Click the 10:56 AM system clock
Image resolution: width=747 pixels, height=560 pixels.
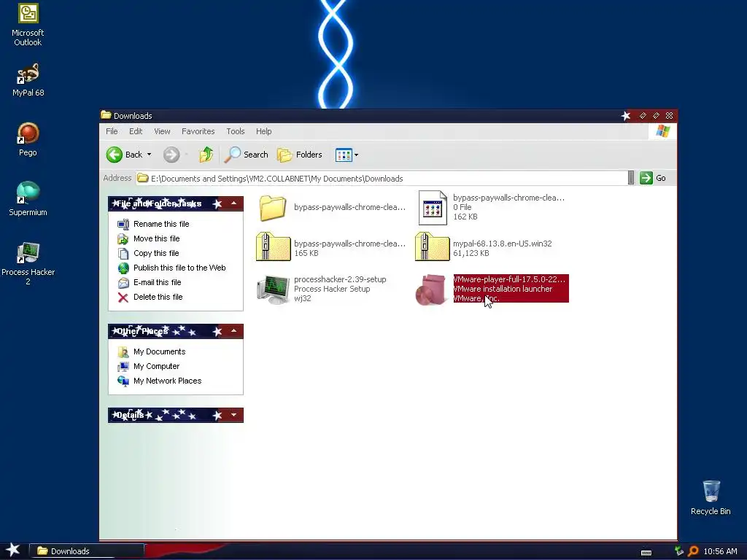point(720,551)
